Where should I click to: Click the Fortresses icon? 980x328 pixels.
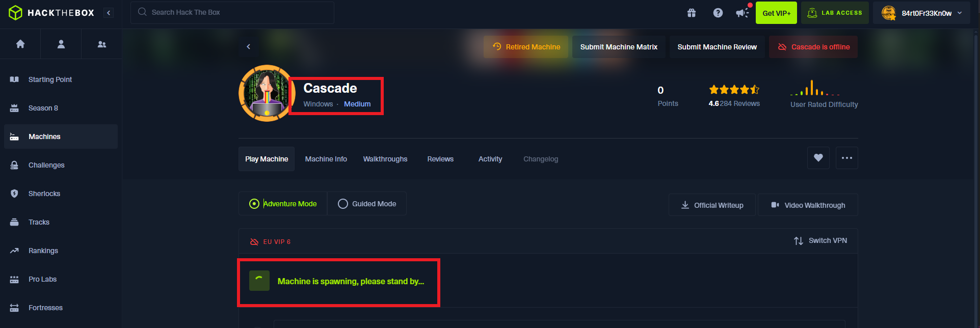coord(14,308)
